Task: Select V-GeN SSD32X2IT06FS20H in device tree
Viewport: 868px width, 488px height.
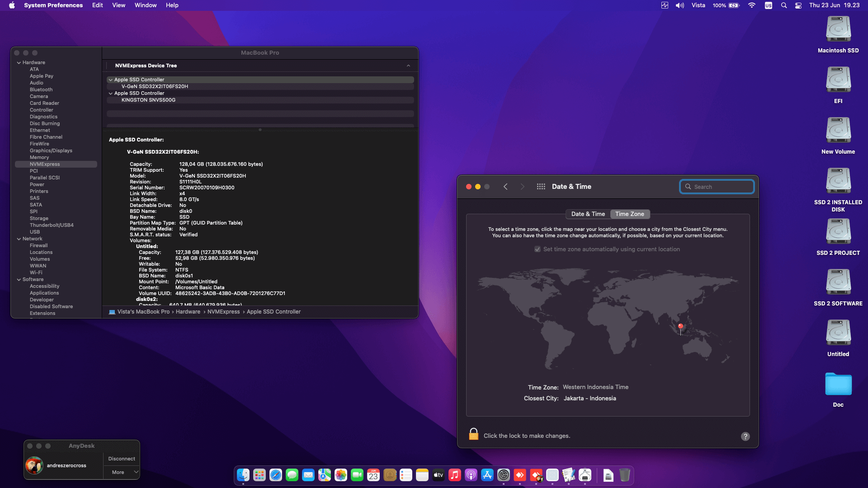Action: point(155,86)
